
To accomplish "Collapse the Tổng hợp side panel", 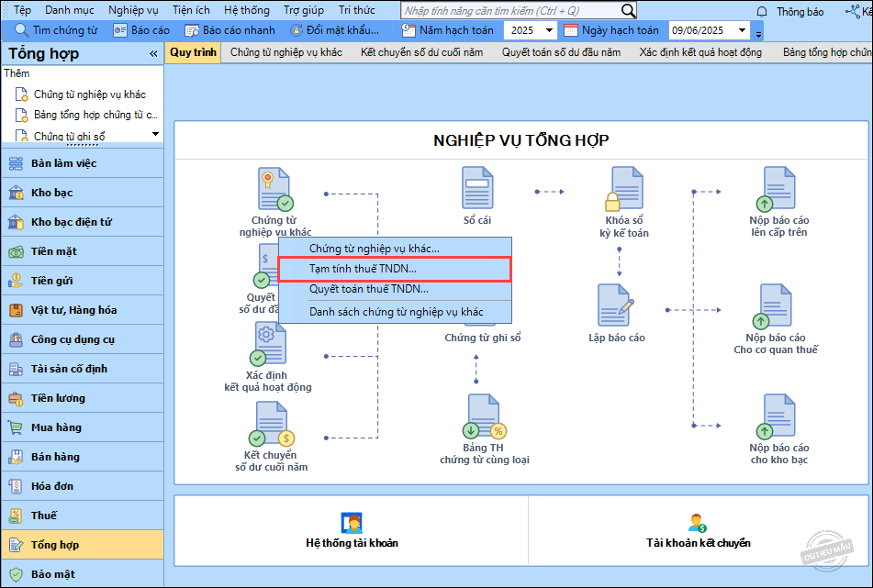I will click(153, 54).
